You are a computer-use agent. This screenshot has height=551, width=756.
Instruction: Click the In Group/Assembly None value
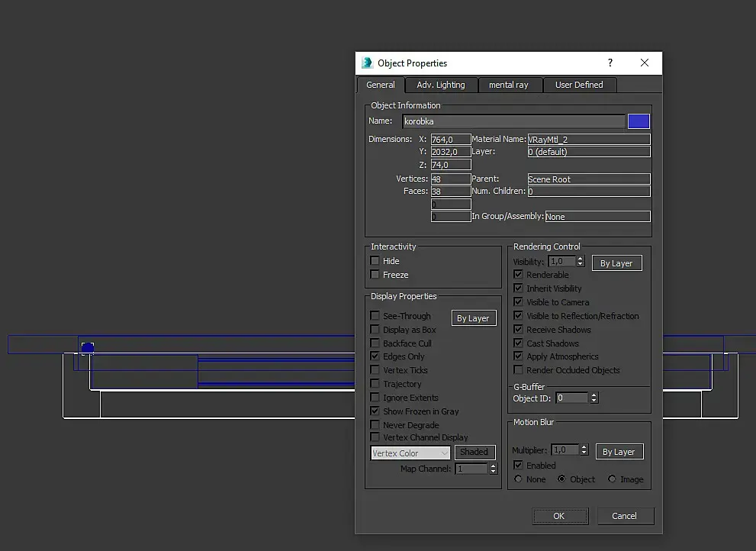click(598, 217)
